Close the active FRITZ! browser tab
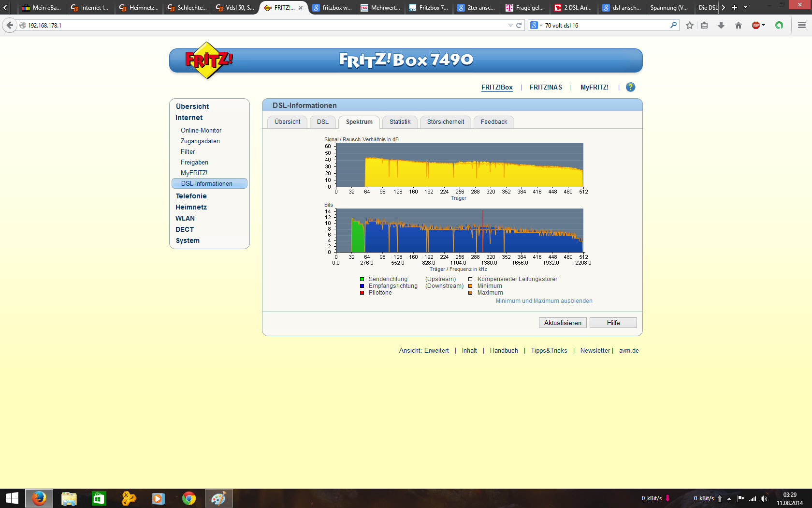Screen dimensions: 812x508 (301, 8)
